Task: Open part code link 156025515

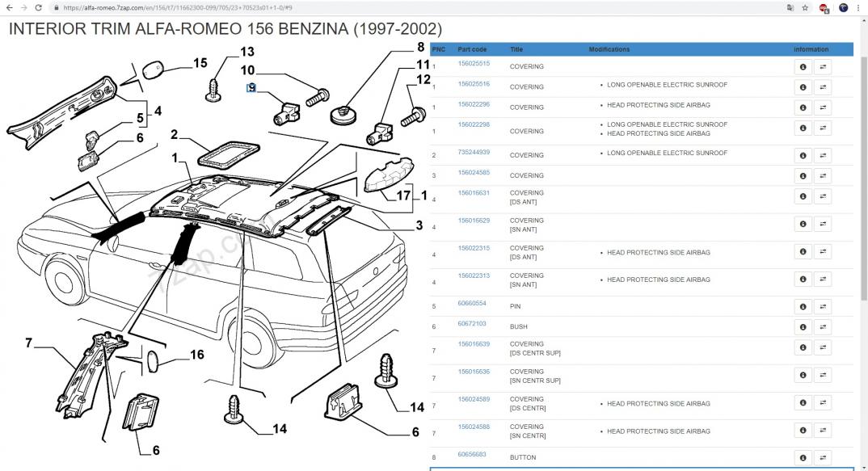Action: click(x=474, y=64)
